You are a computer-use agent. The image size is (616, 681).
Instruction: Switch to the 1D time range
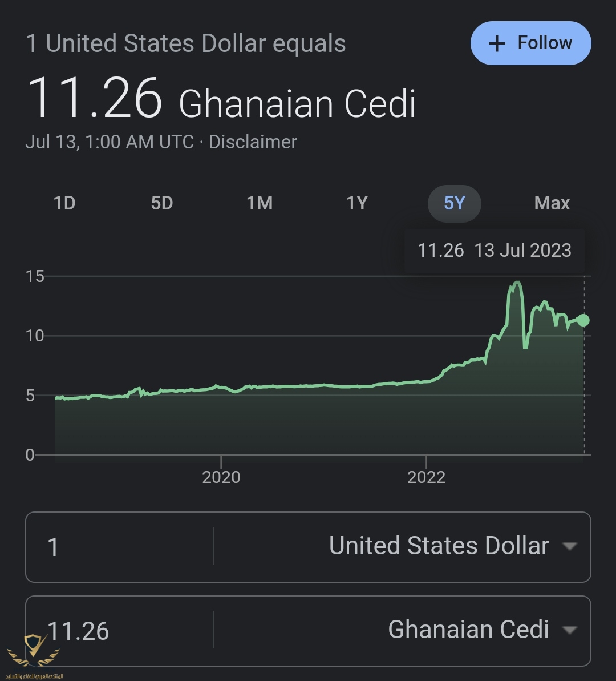tap(64, 203)
